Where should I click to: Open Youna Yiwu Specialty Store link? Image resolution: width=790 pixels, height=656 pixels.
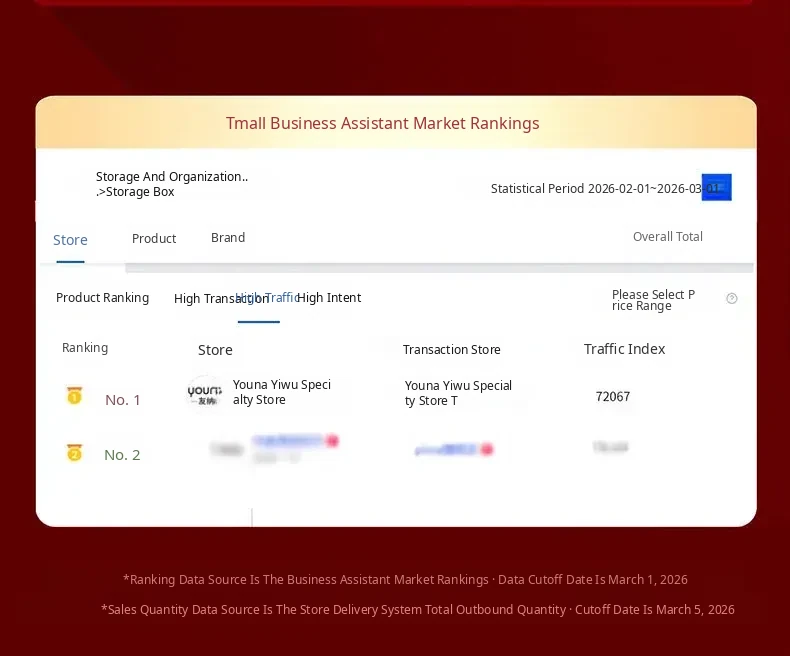point(282,392)
